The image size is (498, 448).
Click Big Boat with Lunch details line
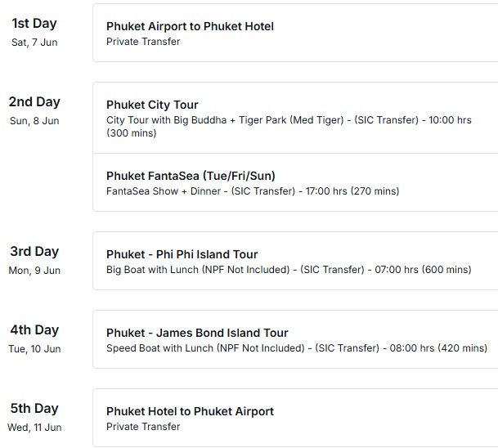289,270
